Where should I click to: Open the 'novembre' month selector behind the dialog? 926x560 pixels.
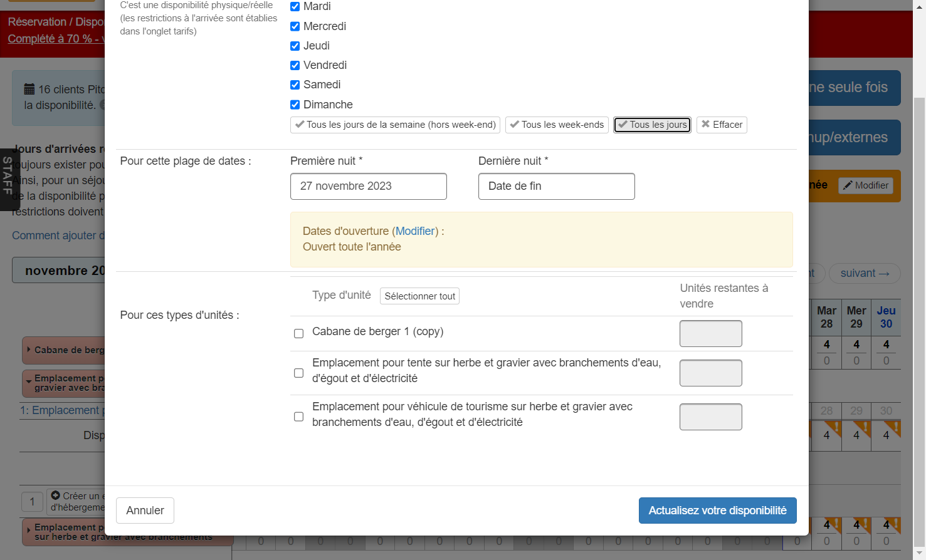59,271
